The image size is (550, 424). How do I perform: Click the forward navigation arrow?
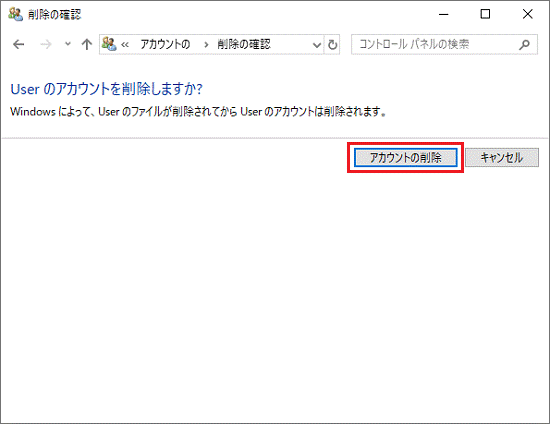point(46,44)
